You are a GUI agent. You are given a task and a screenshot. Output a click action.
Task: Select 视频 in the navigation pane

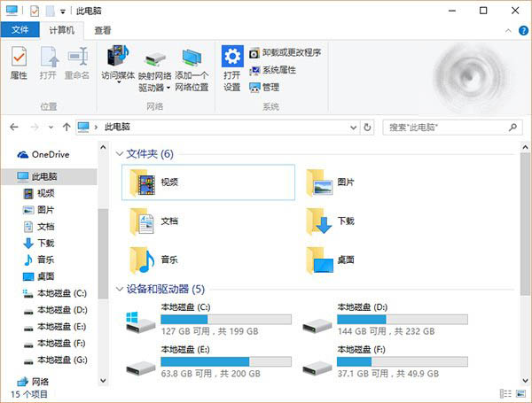39,193
